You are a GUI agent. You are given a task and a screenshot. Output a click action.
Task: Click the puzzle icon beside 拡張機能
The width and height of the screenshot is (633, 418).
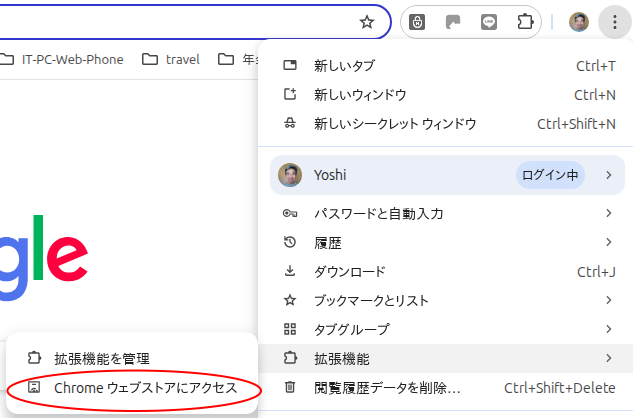(290, 358)
